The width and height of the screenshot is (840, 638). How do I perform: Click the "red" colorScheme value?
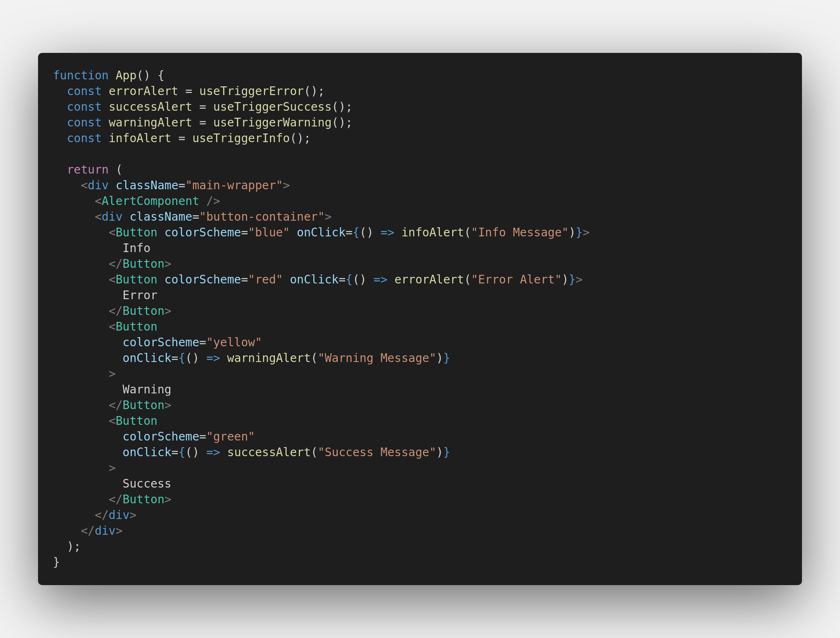tap(265, 280)
